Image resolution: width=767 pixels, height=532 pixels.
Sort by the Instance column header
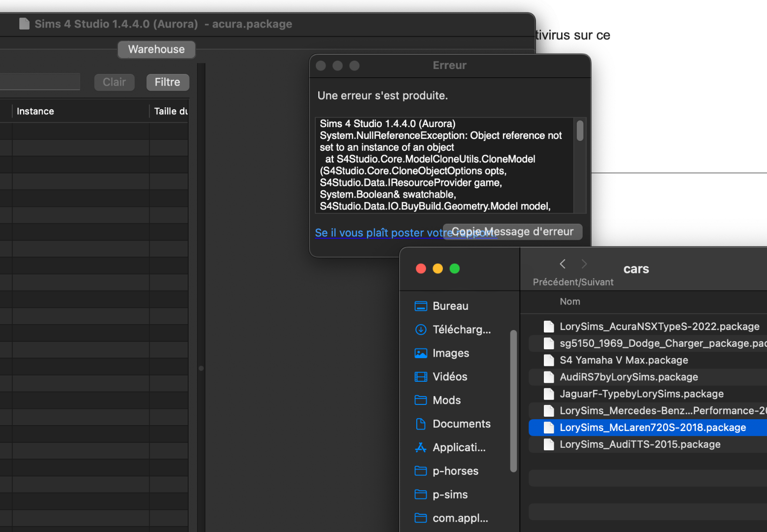tap(35, 111)
